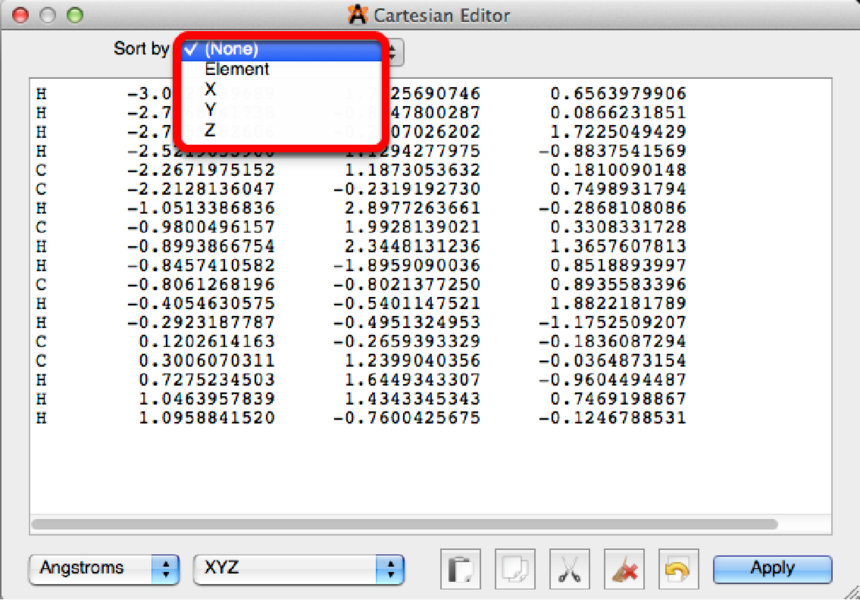
Task: Click the value -1.1752509207
Action: 613,322
